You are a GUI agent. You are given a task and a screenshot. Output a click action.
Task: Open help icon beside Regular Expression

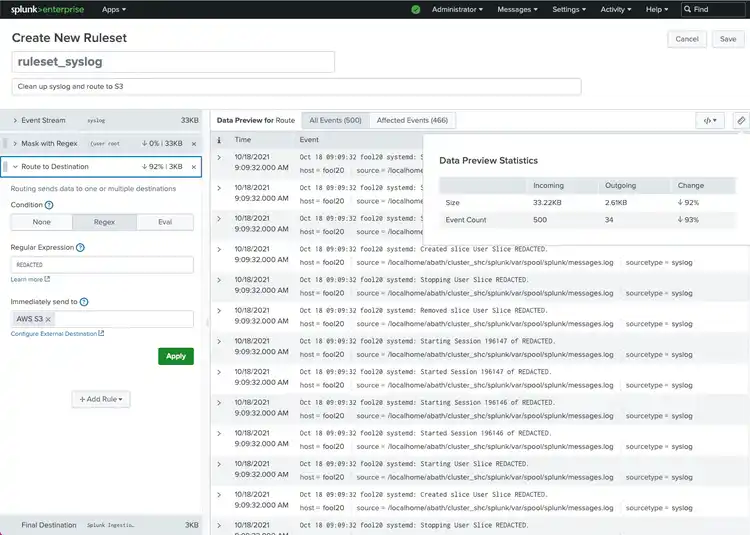[x=80, y=247]
